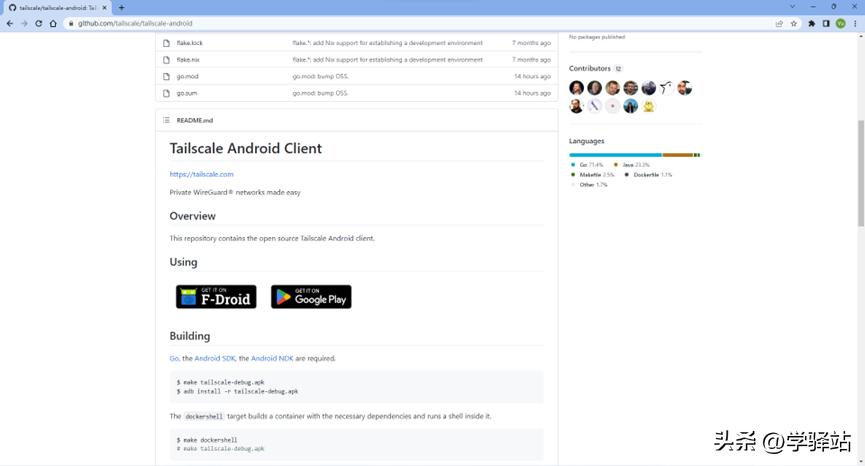Open commit message for flake.nix row
The width and height of the screenshot is (865, 466).
tap(387, 60)
